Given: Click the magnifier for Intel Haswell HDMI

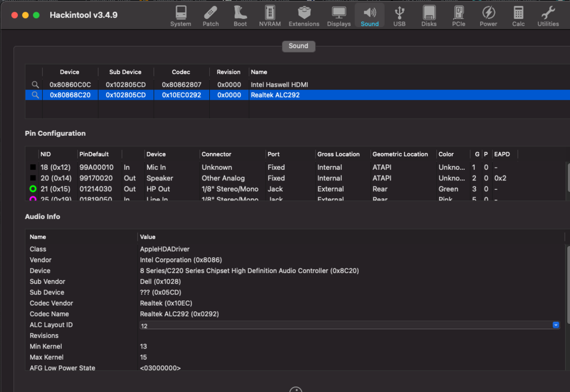Looking at the screenshot, I should tap(35, 84).
